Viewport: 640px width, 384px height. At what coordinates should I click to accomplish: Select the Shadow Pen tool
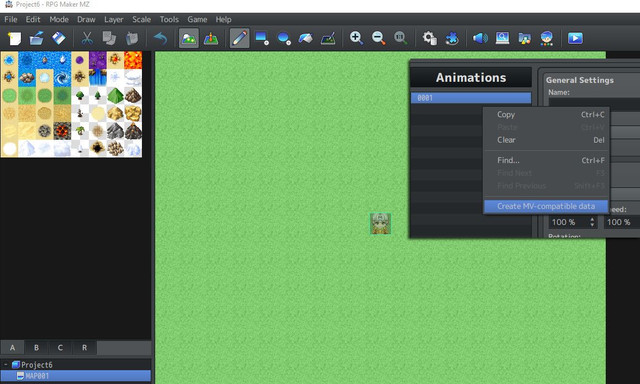point(328,38)
